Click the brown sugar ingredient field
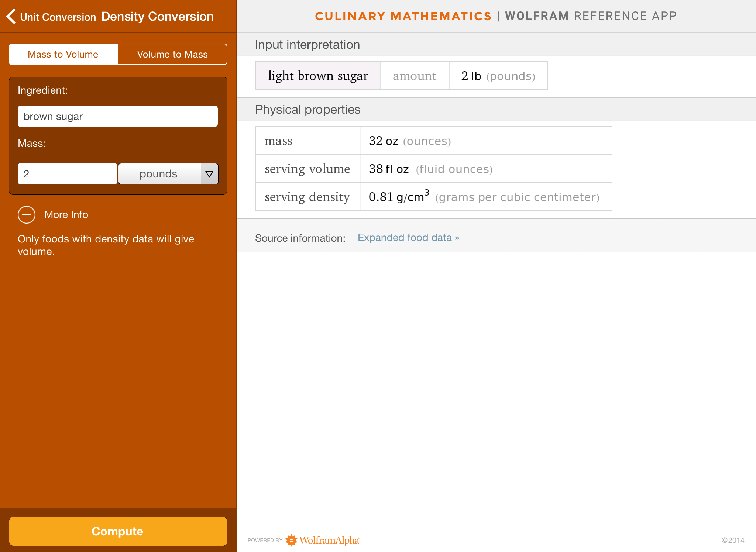Screen dimensions: 756x552 (118, 117)
